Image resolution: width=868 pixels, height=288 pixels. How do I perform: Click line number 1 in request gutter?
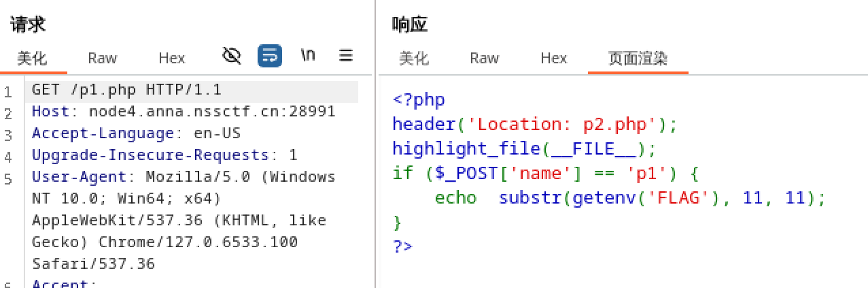7,91
